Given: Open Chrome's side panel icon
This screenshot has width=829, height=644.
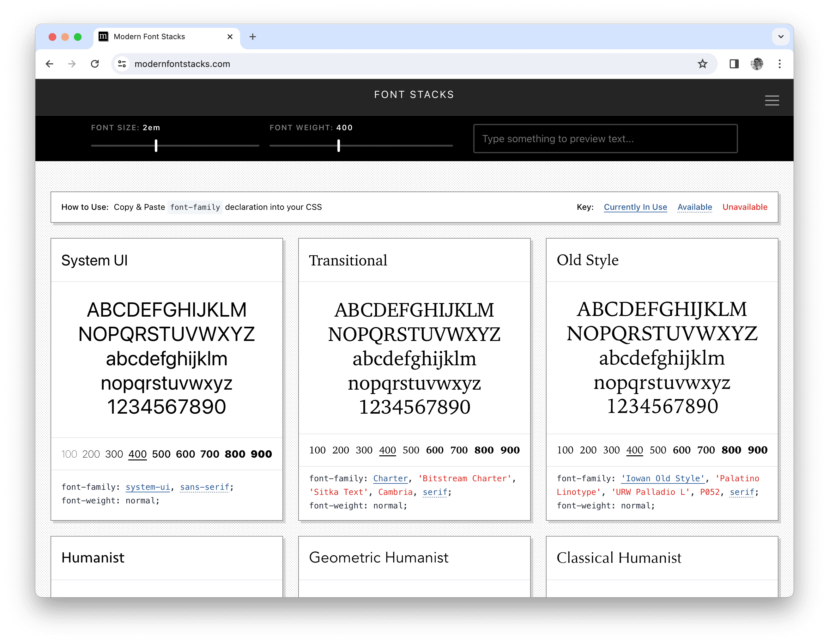Looking at the screenshot, I should tap(734, 64).
